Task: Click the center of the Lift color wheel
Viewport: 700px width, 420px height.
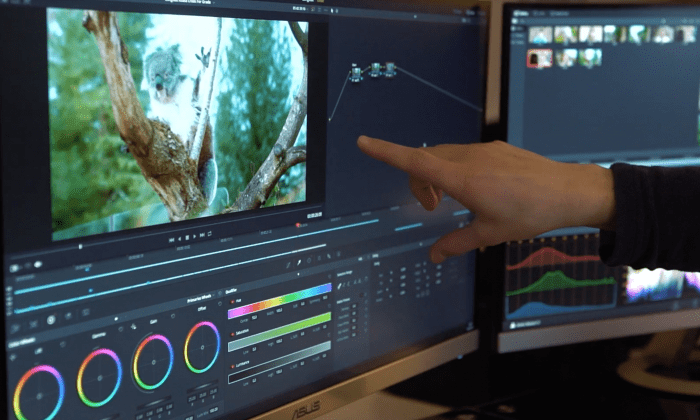Action: coord(39,396)
